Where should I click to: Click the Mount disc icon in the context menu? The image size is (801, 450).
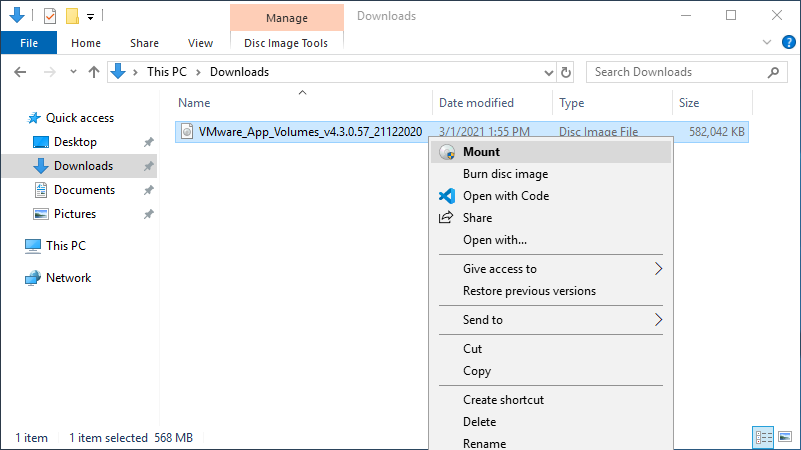(x=447, y=152)
